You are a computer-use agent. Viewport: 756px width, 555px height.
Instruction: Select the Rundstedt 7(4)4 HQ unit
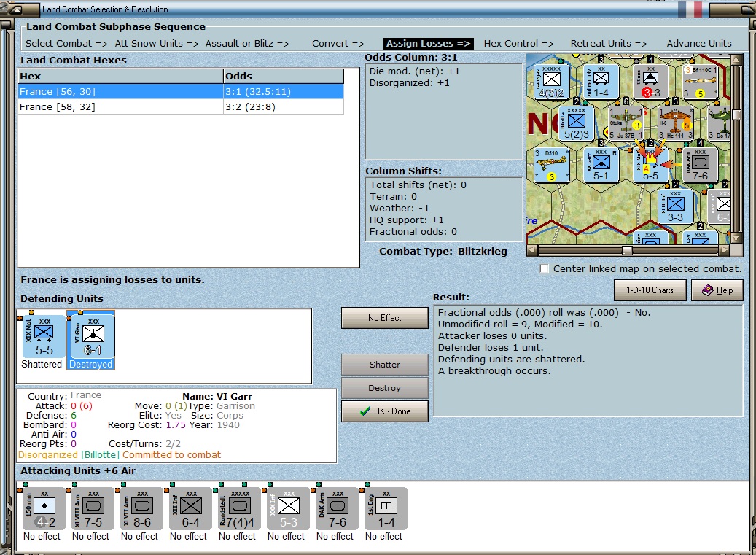239,508
